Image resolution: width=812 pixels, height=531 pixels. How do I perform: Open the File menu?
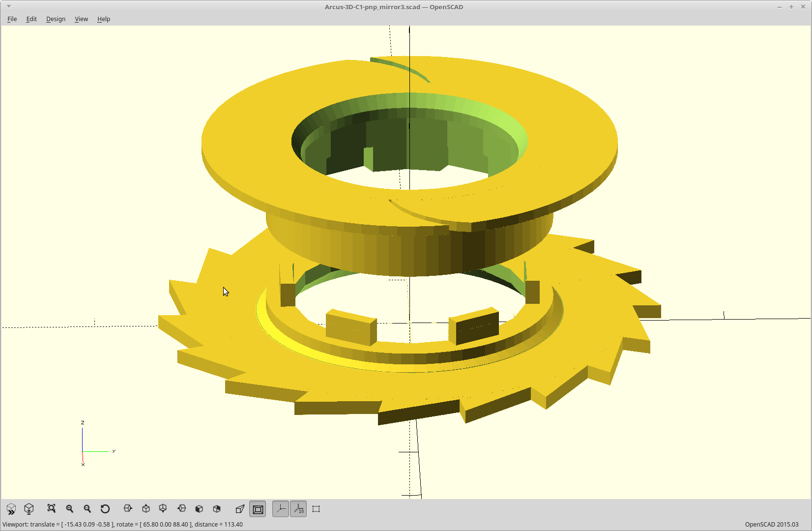pos(12,19)
